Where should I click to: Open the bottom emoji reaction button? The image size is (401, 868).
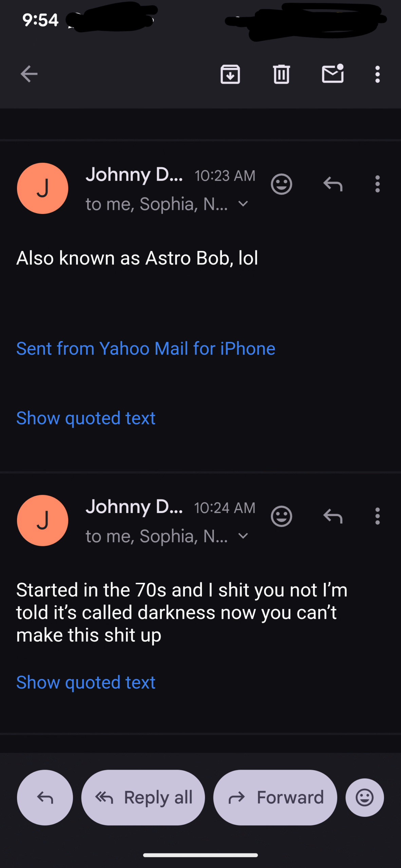[365, 797]
